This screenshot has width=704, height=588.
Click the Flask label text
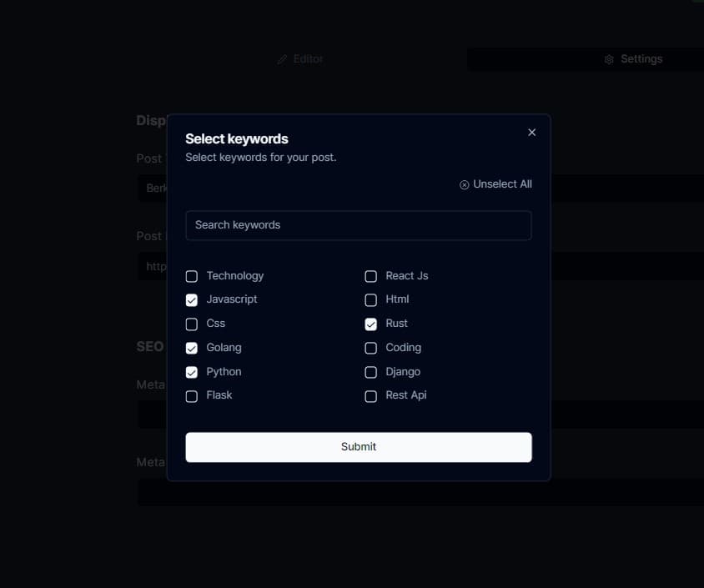(219, 395)
